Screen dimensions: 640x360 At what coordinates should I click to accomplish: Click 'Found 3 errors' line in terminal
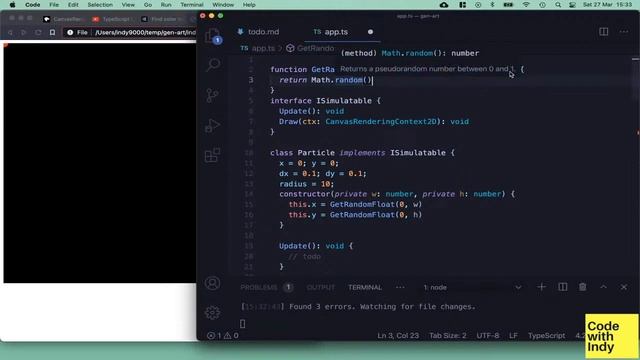(x=358, y=307)
